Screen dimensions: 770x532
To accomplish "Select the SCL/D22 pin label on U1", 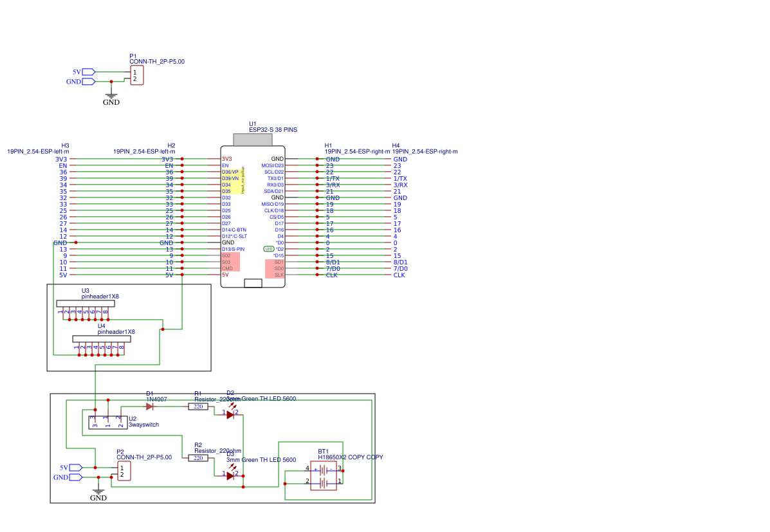I will pyautogui.click(x=274, y=172).
